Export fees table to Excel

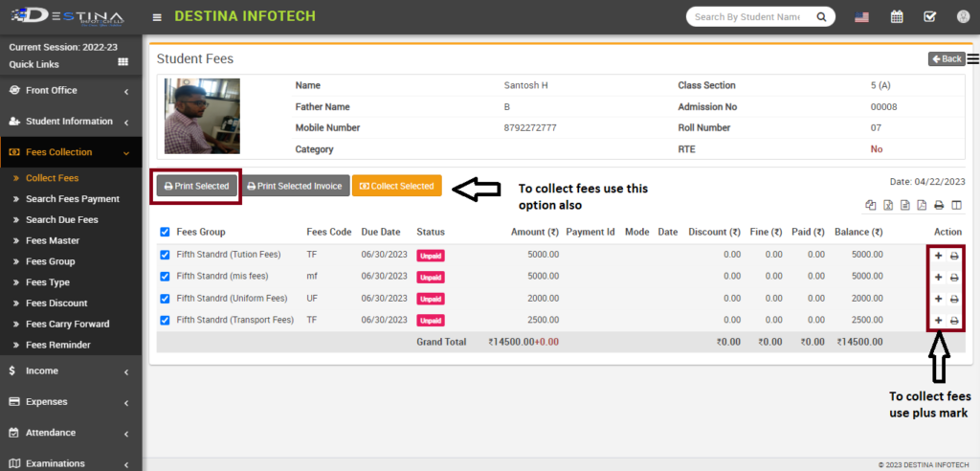pyautogui.click(x=888, y=205)
